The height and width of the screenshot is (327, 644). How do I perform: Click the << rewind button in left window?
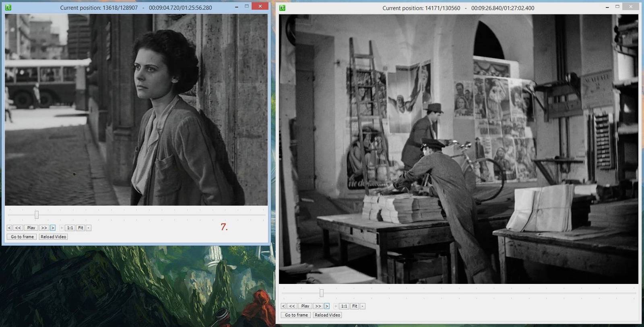click(18, 228)
